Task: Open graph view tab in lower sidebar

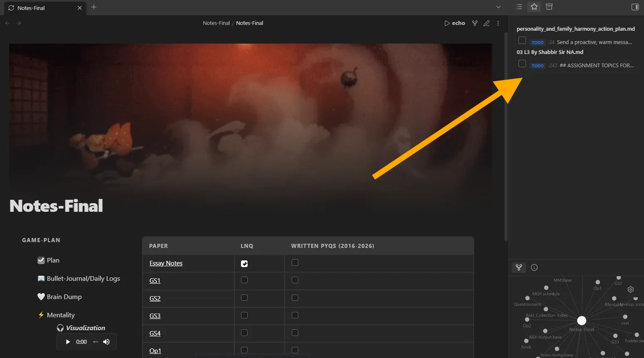Action: (519, 267)
